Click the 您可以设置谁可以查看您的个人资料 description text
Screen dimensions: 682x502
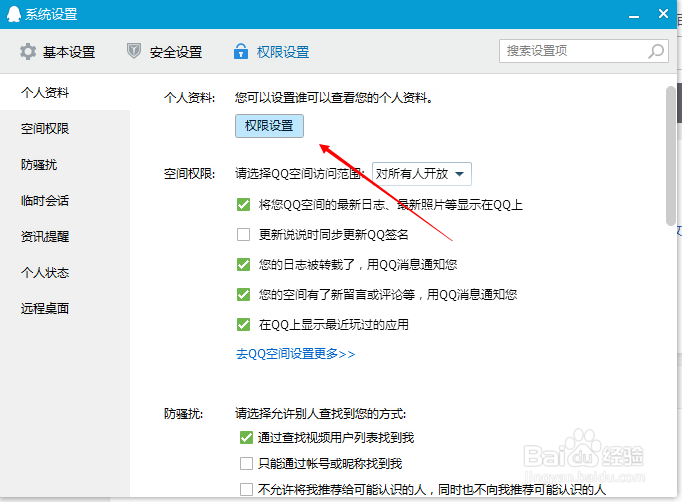[334, 98]
